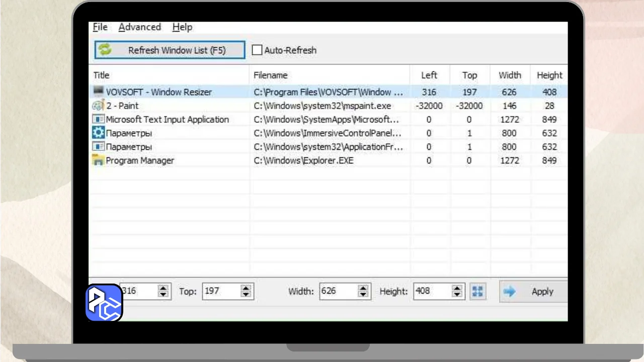Click Height 632 in the ApplicationFr... row
Screen dimensions: 644x362
[x=549, y=147]
